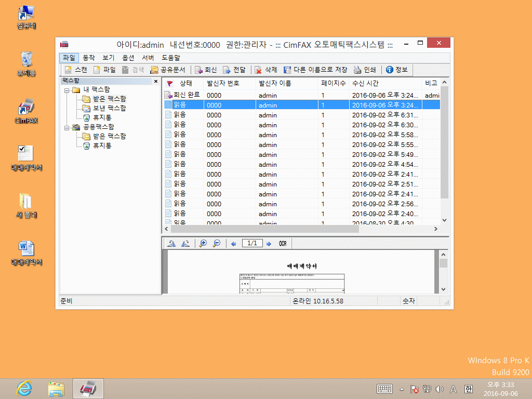Collapse the 내 팩스함 tree node
Screen dimensions: 532x399
coord(67,90)
